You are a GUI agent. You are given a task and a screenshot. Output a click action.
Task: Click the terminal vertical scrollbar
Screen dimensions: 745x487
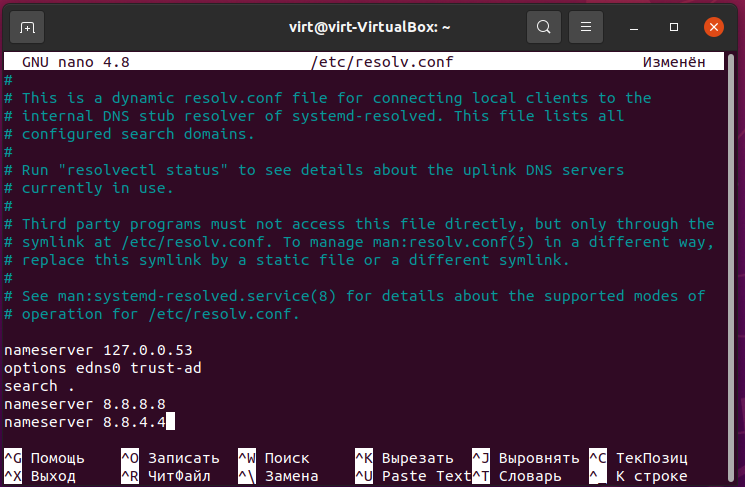click(x=732, y=268)
